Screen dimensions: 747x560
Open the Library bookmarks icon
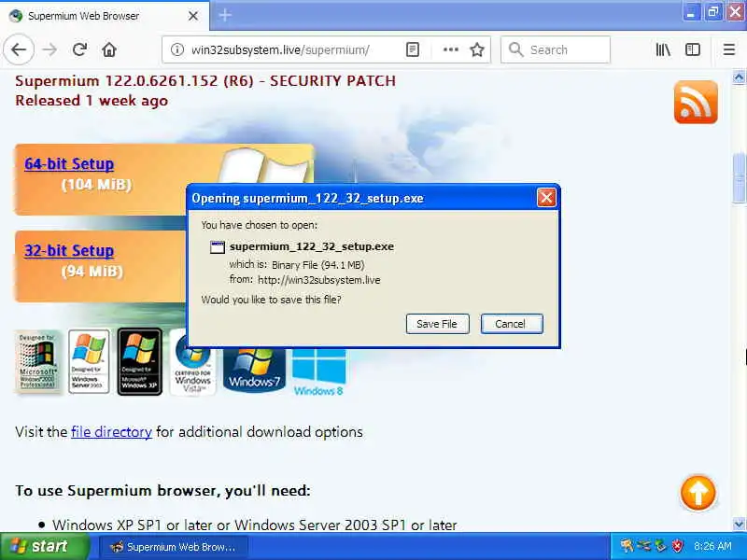coord(663,49)
